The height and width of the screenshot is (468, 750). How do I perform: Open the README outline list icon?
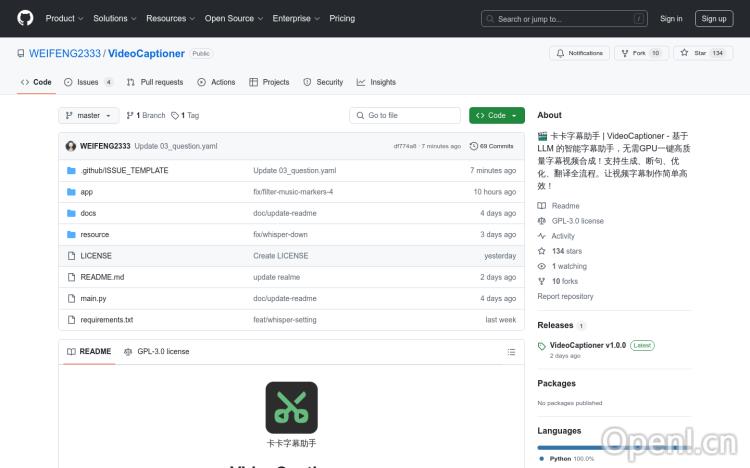point(511,352)
